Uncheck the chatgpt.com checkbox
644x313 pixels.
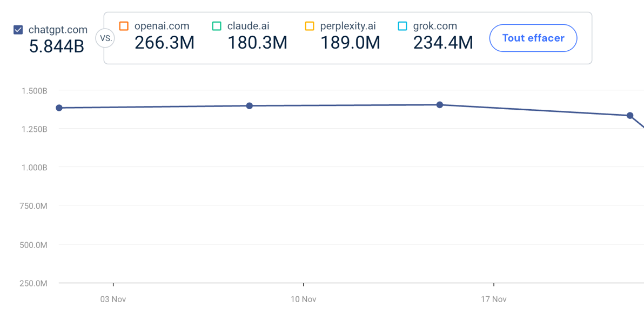tap(18, 30)
